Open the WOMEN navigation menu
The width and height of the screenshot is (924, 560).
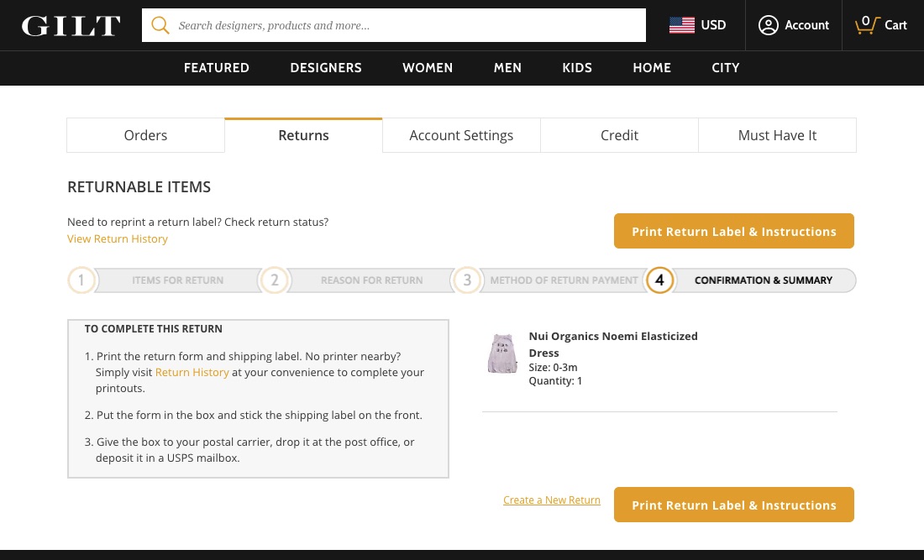tap(428, 68)
